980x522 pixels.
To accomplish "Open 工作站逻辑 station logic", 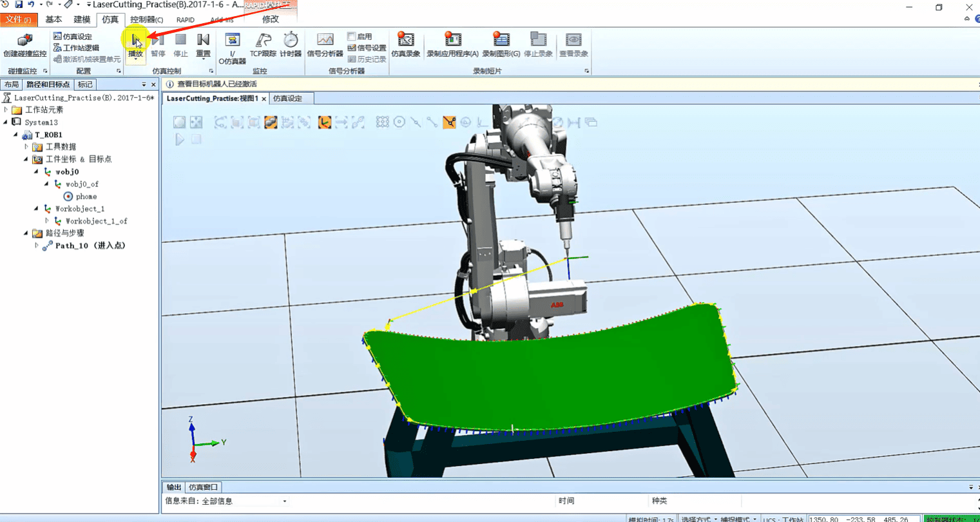I will pyautogui.click(x=76, y=48).
